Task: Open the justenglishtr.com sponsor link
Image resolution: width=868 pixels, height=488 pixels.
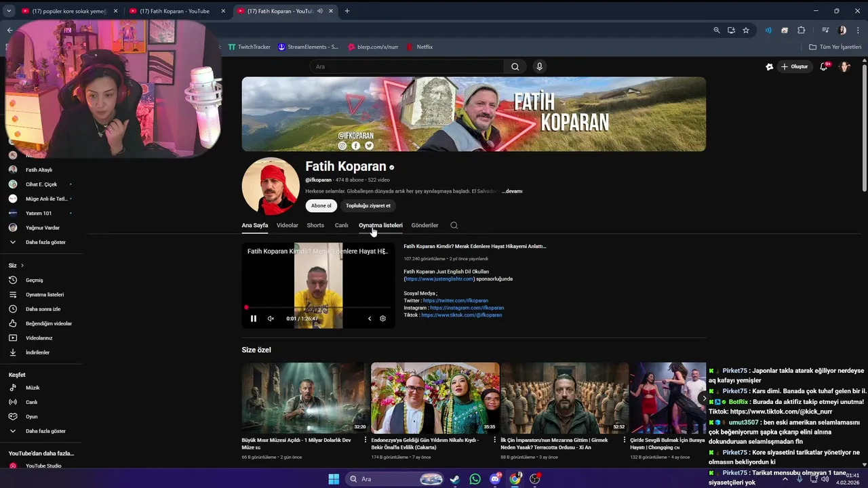Action: pos(439,279)
